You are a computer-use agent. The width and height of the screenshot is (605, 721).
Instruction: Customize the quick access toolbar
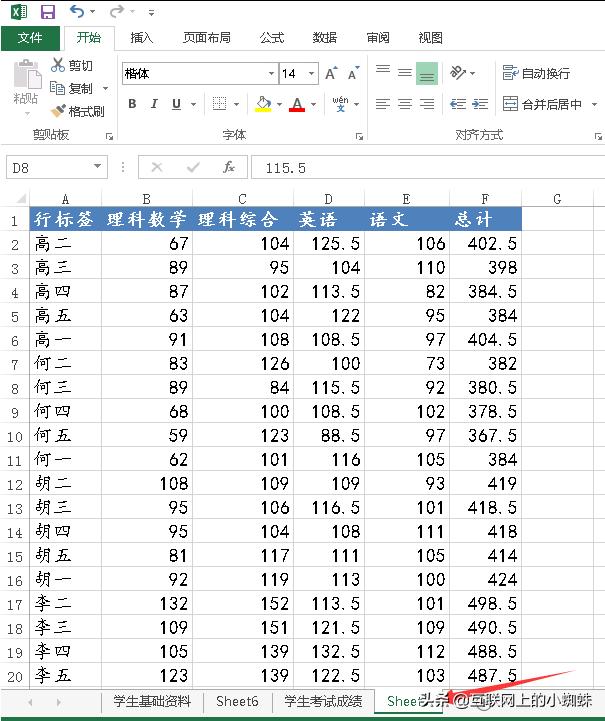pyautogui.click(x=151, y=13)
